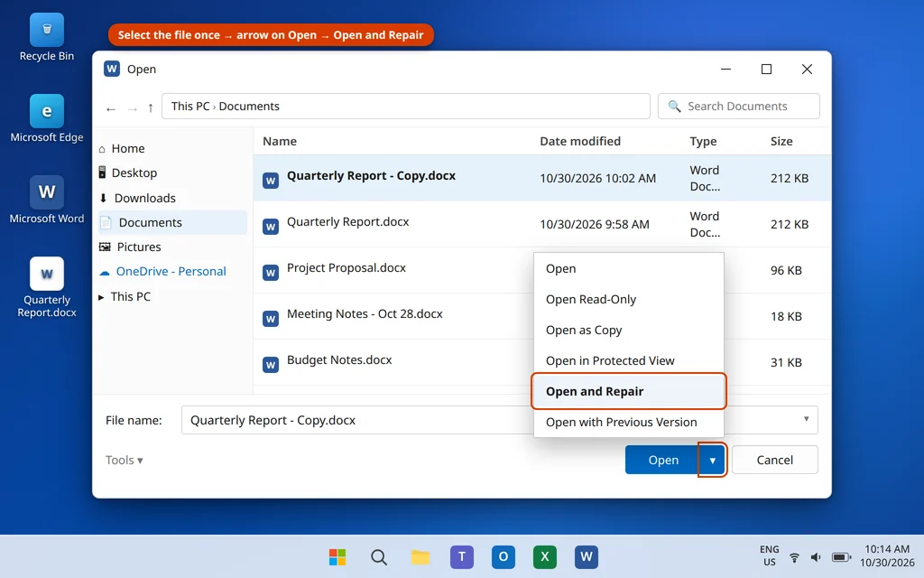This screenshot has width=924, height=578.
Task: Choose Open as Copy
Action: point(629,330)
